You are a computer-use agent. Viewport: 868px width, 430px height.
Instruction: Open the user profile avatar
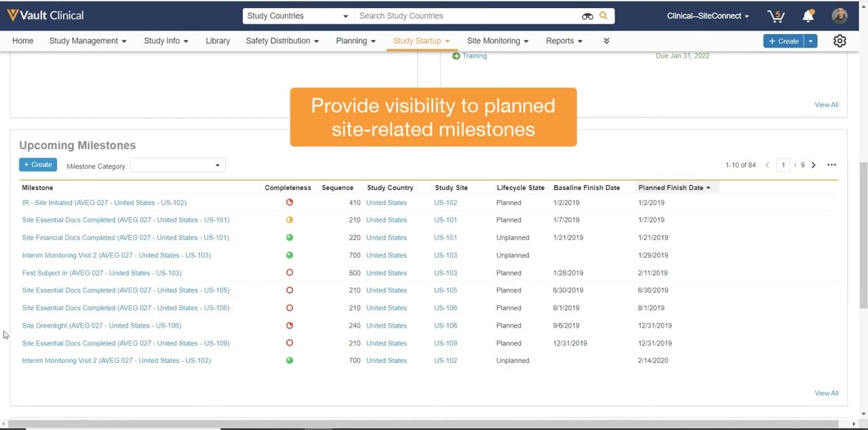(840, 16)
